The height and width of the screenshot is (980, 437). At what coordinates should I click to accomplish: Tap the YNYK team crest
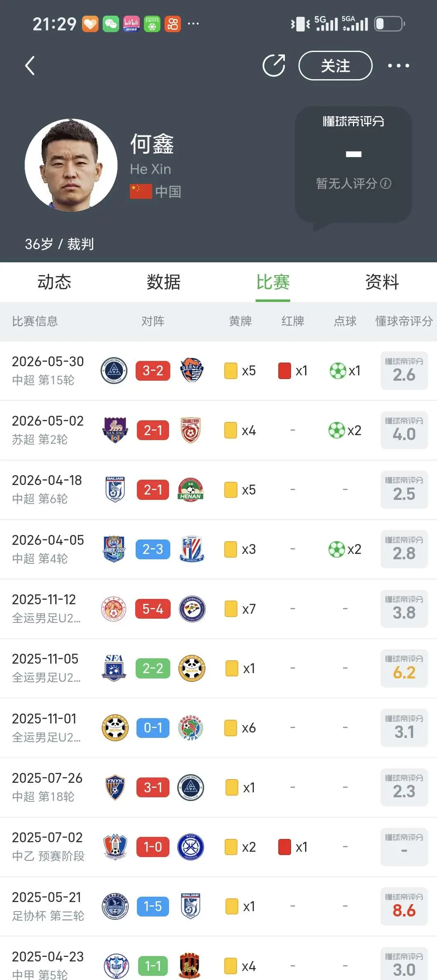point(115,787)
